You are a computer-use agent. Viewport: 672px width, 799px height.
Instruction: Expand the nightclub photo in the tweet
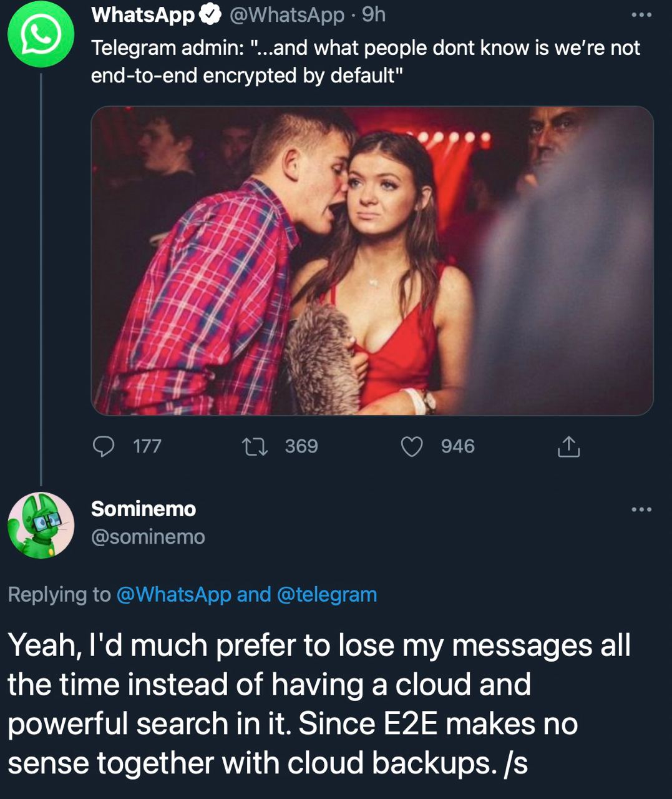pos(372,261)
